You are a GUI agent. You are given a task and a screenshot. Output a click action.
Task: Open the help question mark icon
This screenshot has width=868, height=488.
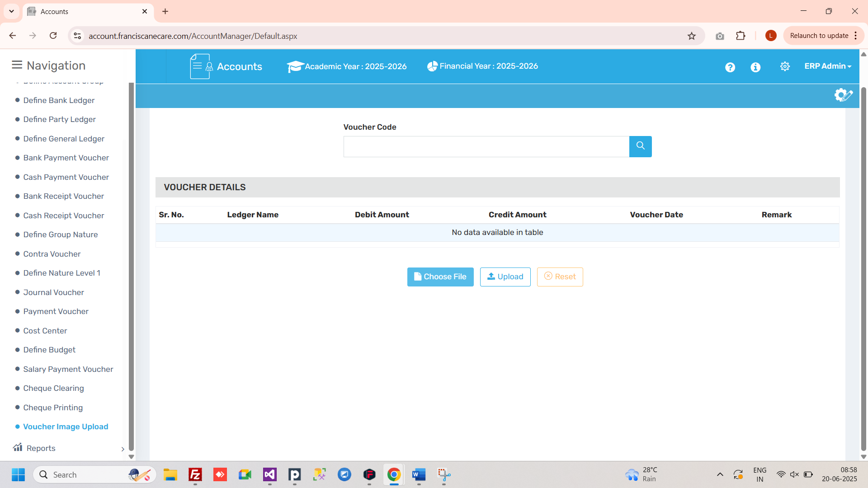click(x=730, y=67)
